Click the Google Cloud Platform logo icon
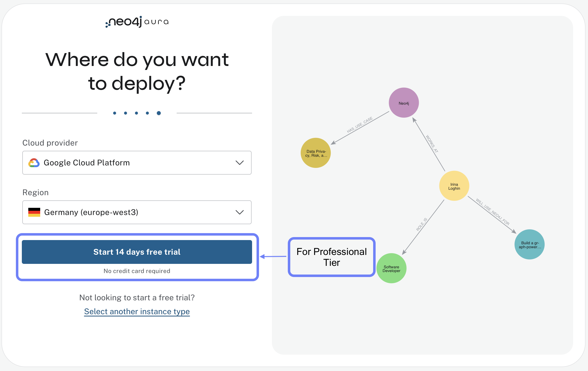 point(34,163)
